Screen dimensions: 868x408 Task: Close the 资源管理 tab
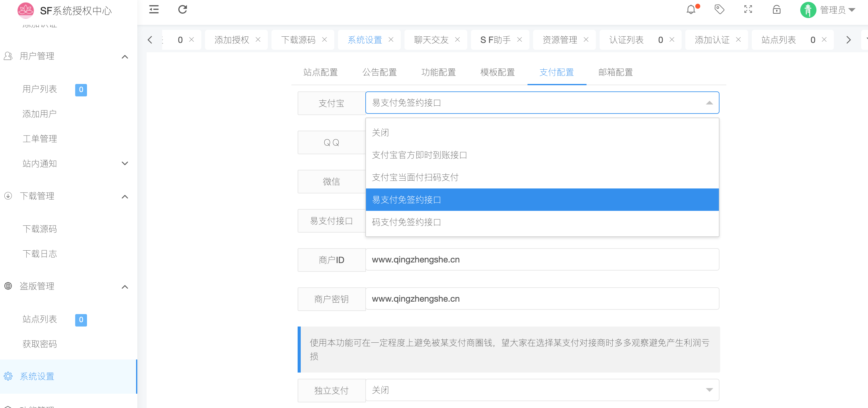point(586,39)
